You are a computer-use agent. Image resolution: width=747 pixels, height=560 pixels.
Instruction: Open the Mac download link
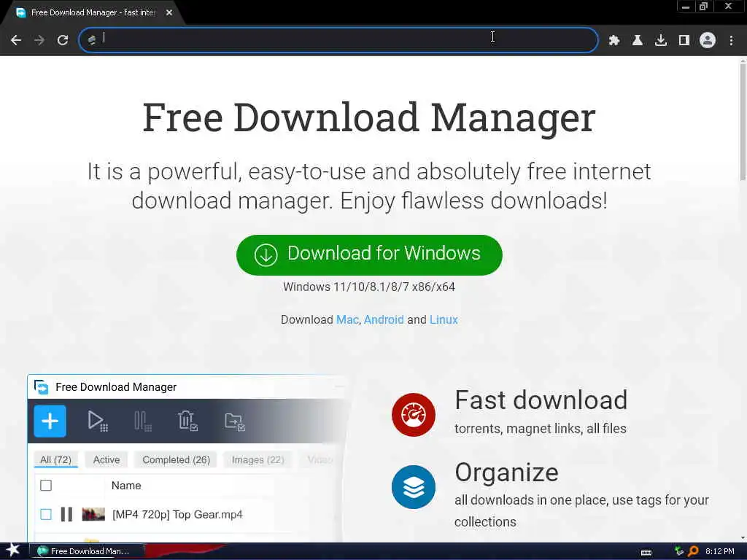point(347,319)
